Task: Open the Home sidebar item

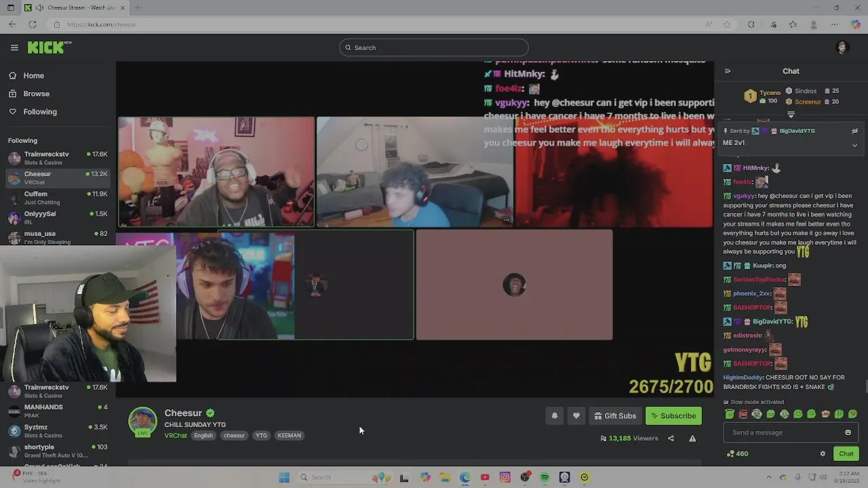Action: (x=33, y=76)
